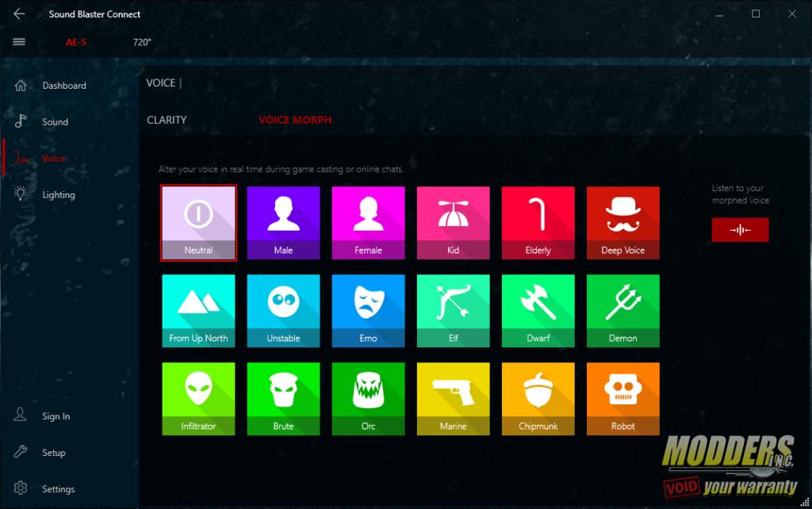
Task: Switch to the CLARITY tab
Action: tap(167, 121)
